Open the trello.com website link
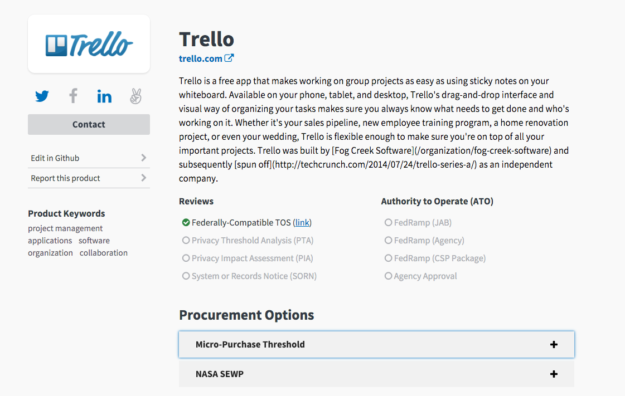This screenshot has width=625, height=396. tap(200, 59)
